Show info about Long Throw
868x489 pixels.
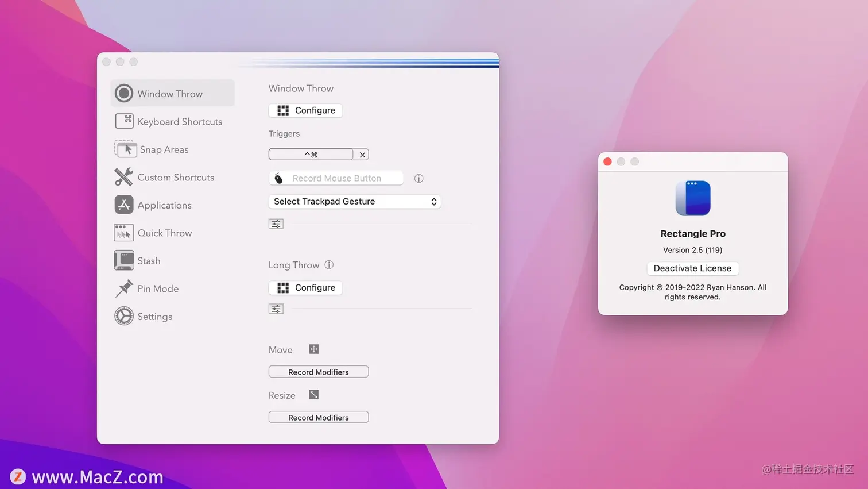pos(329,265)
